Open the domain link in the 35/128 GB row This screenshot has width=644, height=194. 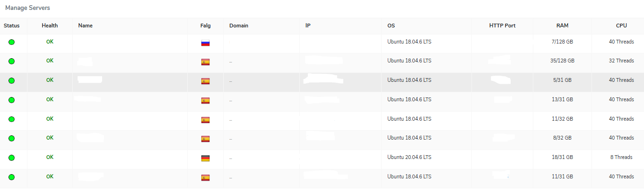tap(231, 62)
